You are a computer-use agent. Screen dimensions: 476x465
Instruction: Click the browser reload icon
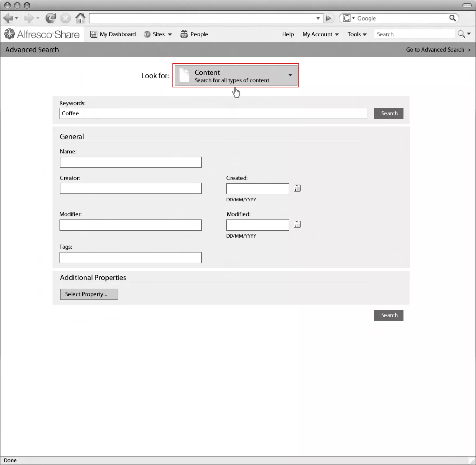(x=50, y=18)
